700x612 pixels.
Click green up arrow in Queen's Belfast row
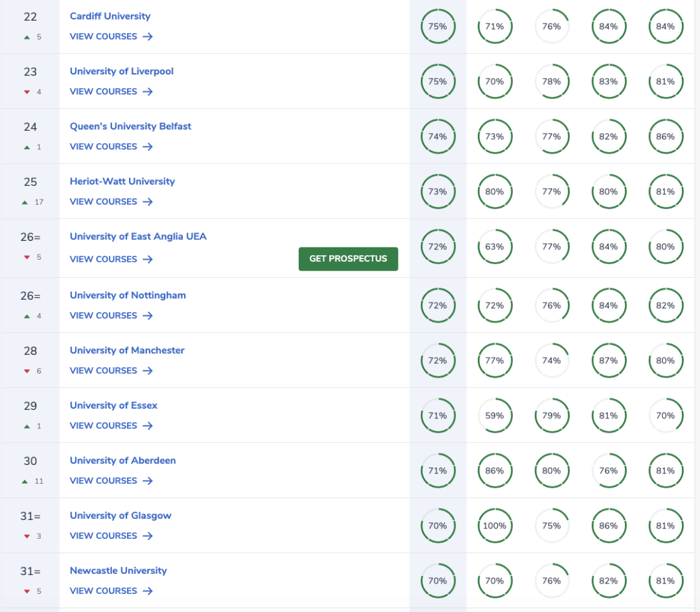pos(27,147)
